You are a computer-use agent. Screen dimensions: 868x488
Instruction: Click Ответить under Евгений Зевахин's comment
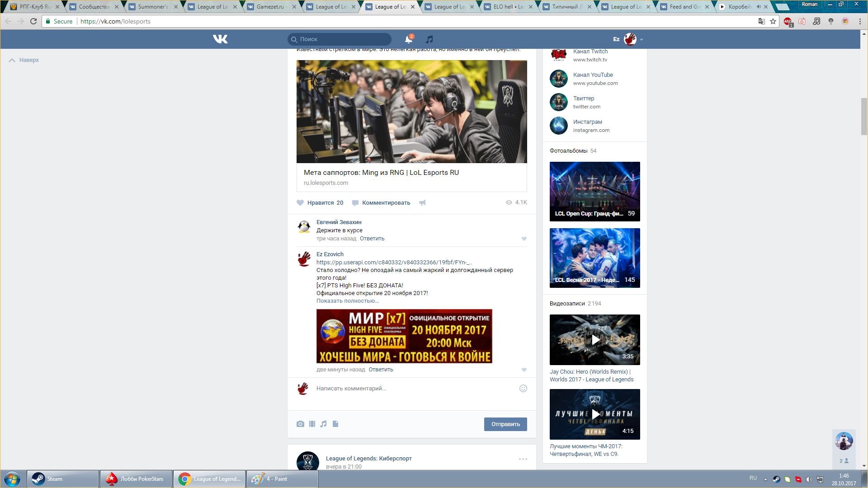pyautogui.click(x=372, y=239)
